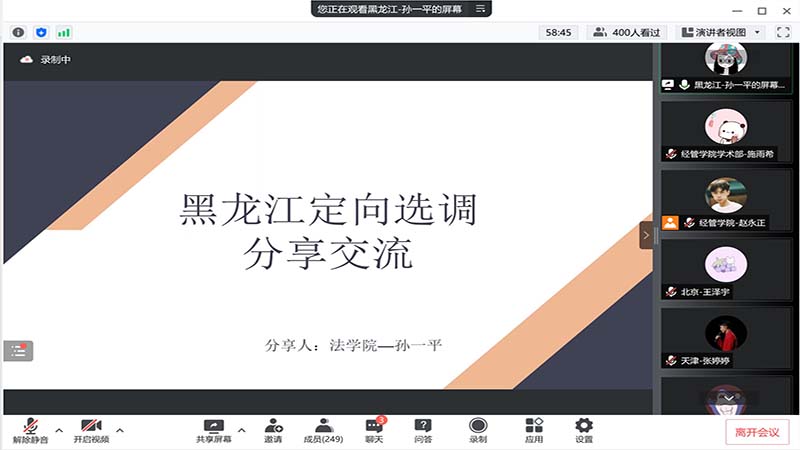Screen dimensions: 800x450
Task: Select 天津-张婷婷 participant tile
Action: click(726, 338)
